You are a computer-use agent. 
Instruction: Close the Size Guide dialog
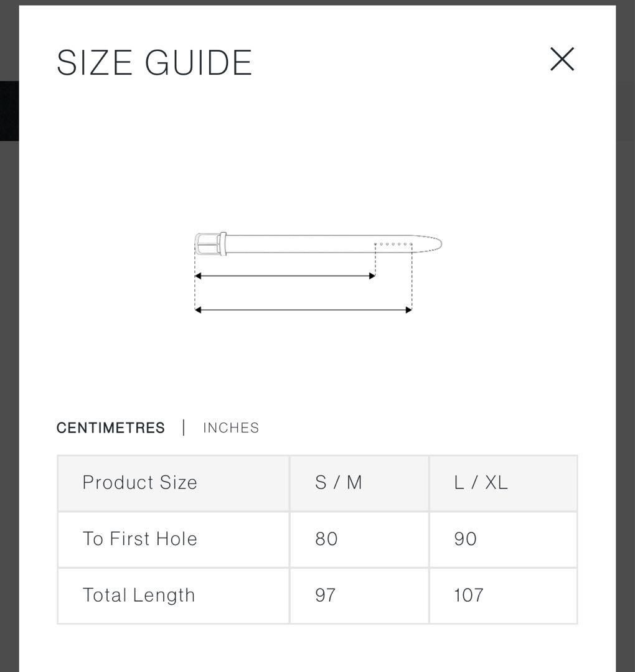[562, 60]
